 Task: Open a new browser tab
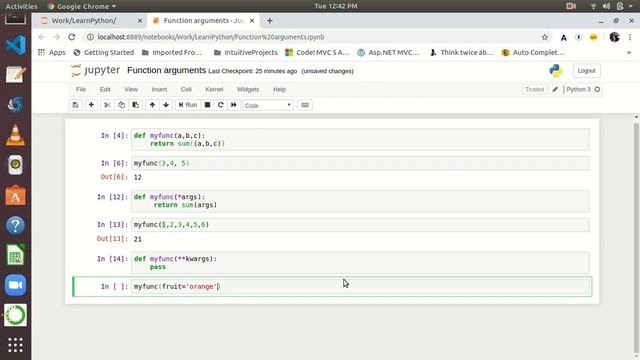click(x=269, y=20)
